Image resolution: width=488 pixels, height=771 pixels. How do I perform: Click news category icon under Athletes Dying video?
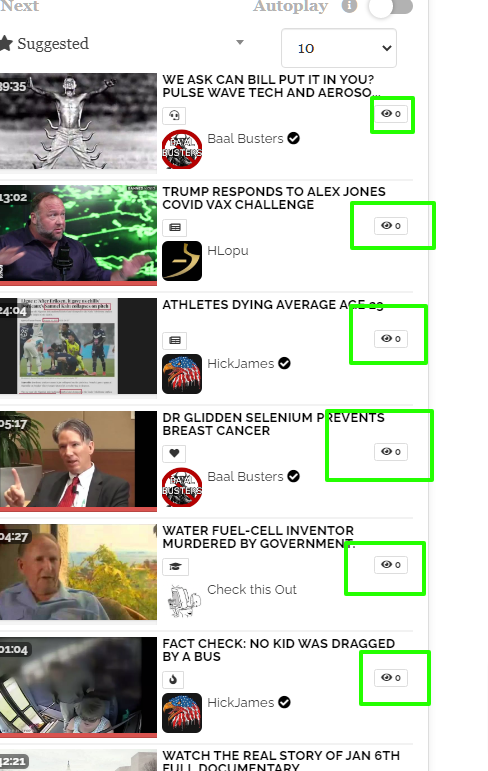coord(175,340)
